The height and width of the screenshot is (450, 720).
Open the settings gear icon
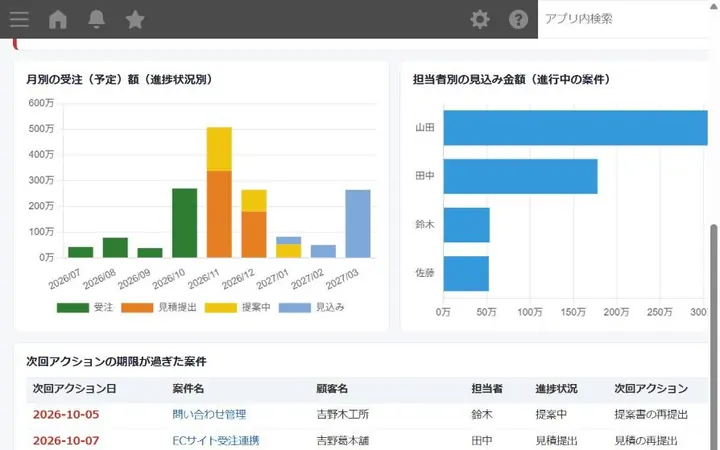480,19
